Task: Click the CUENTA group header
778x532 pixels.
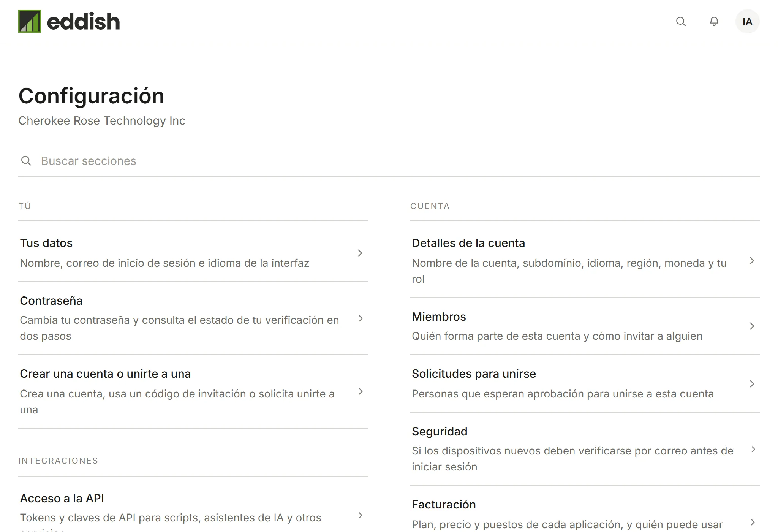Action: click(430, 206)
